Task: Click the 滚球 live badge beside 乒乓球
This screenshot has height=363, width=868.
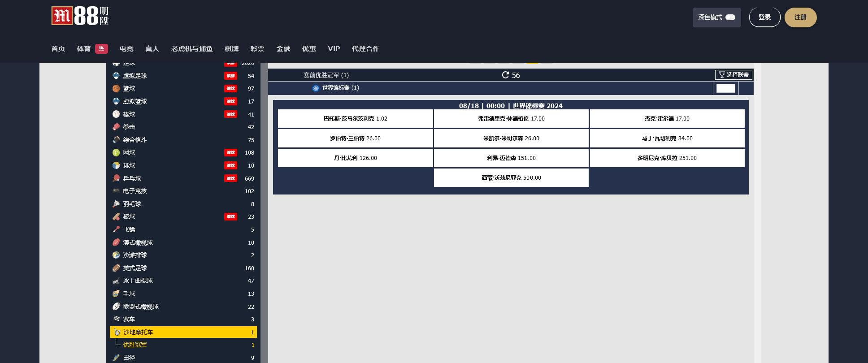Action: [x=230, y=178]
